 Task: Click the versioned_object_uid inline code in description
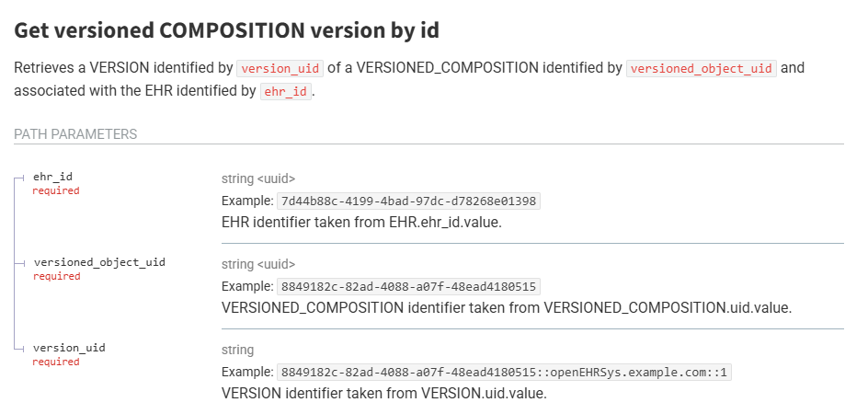702,69
